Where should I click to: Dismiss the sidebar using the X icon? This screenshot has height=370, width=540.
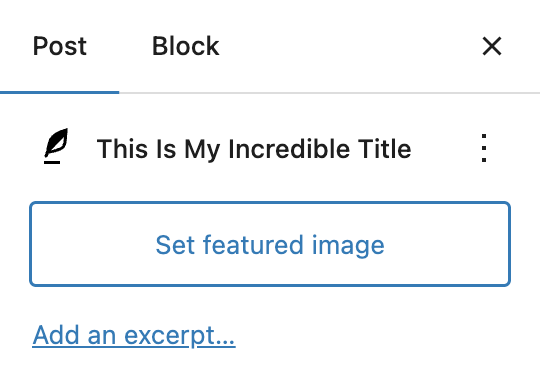[x=491, y=46]
